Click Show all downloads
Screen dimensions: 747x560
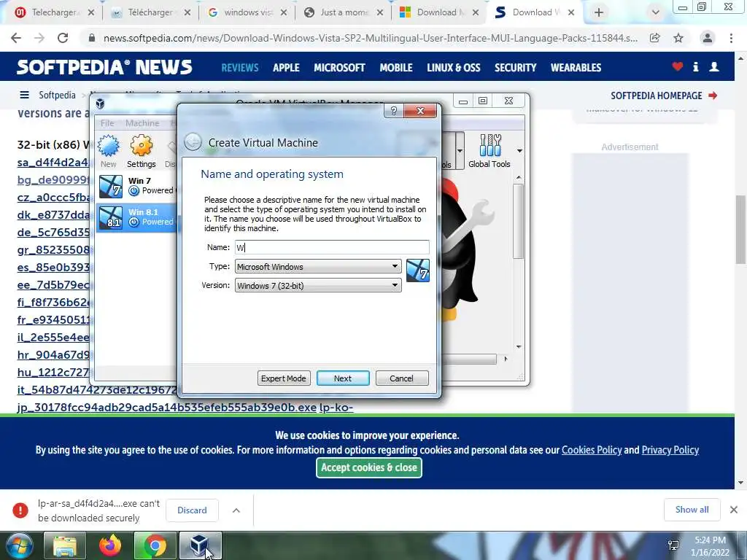coord(692,510)
